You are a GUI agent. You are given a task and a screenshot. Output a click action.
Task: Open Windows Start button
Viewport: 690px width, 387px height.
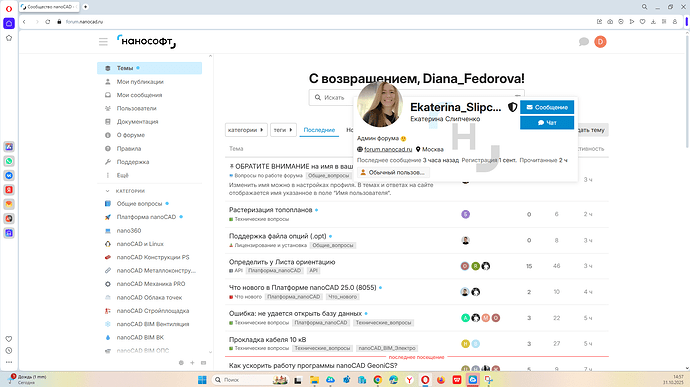pos(202,380)
